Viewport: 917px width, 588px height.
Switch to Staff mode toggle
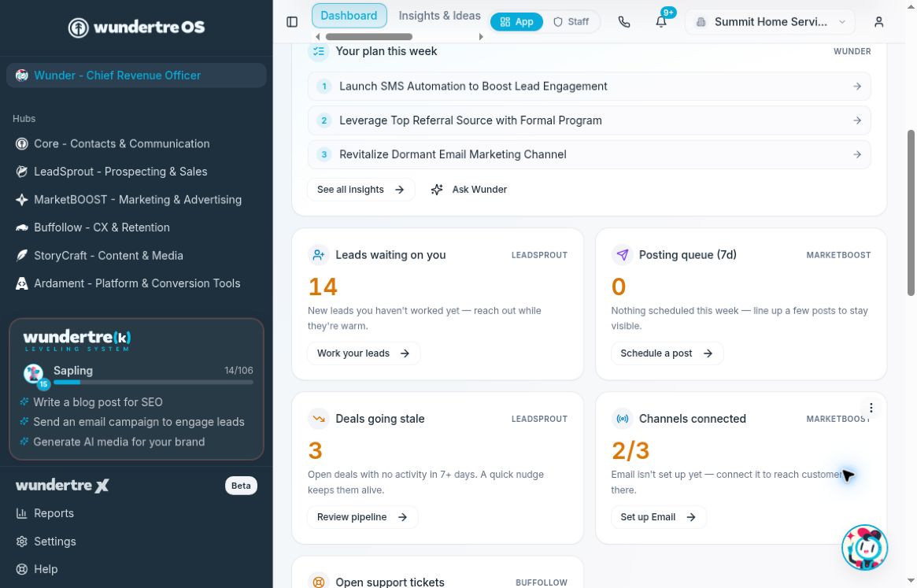pos(571,22)
